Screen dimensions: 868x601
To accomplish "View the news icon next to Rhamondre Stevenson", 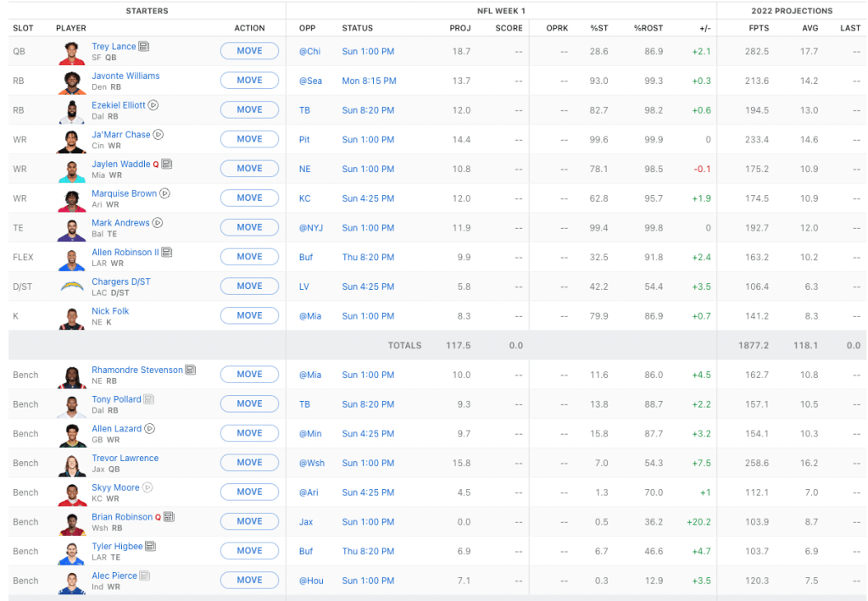I will [x=191, y=370].
